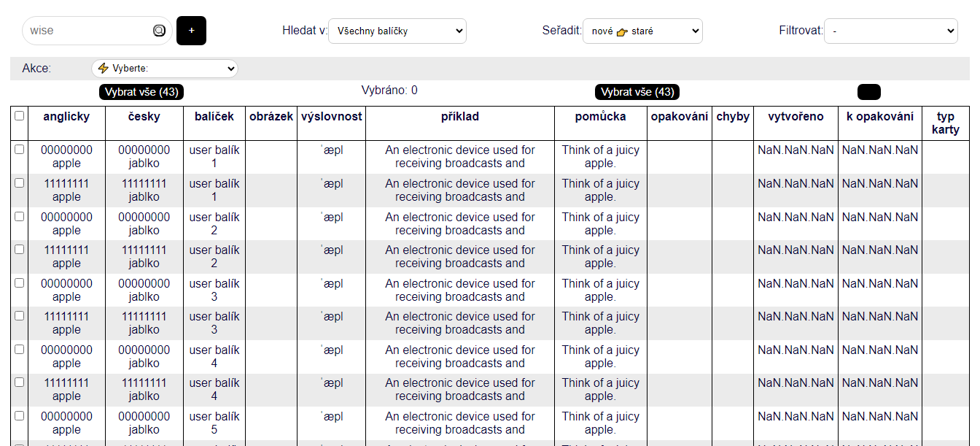This screenshot has width=980, height=446.
Task: Click the black plus add button
Action: click(191, 31)
